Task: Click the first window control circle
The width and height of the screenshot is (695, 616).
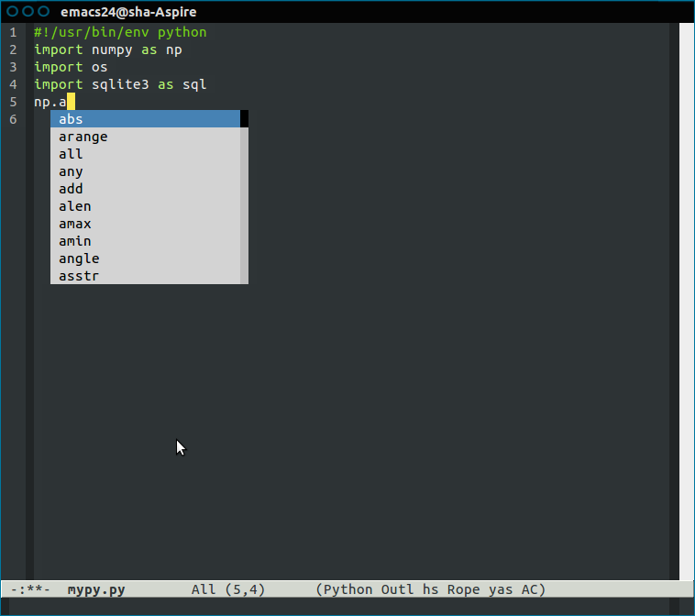Action: pyautogui.click(x=13, y=11)
